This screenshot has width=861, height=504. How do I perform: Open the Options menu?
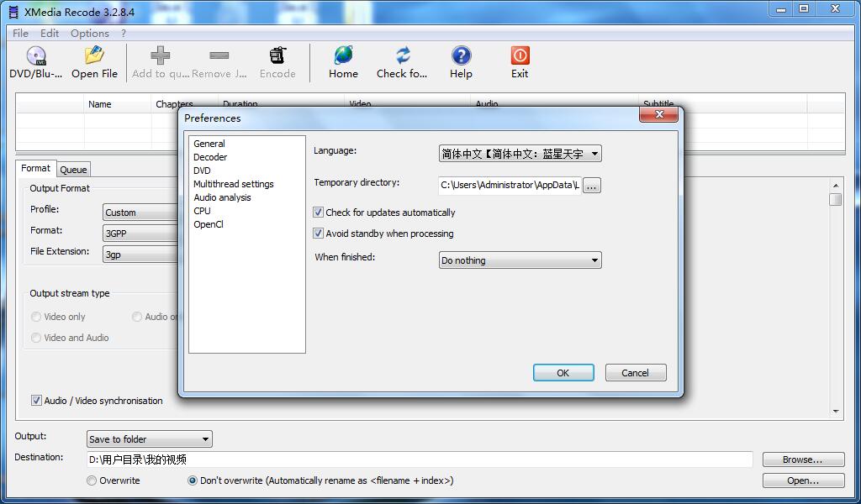click(89, 33)
